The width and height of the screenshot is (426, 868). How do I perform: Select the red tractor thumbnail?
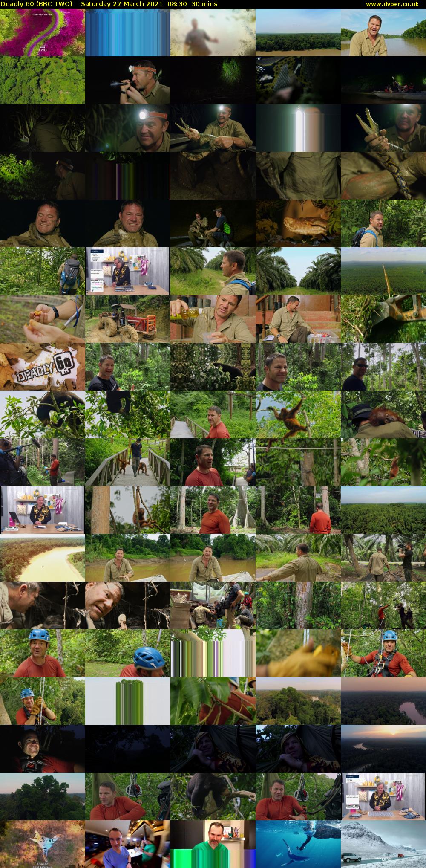128,319
